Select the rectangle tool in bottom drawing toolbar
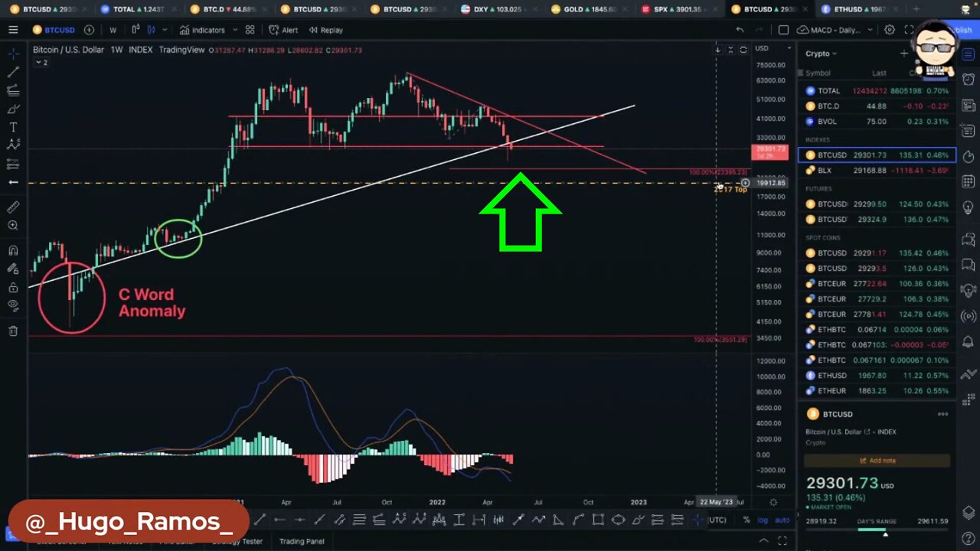The width and height of the screenshot is (980, 551). 598,520
